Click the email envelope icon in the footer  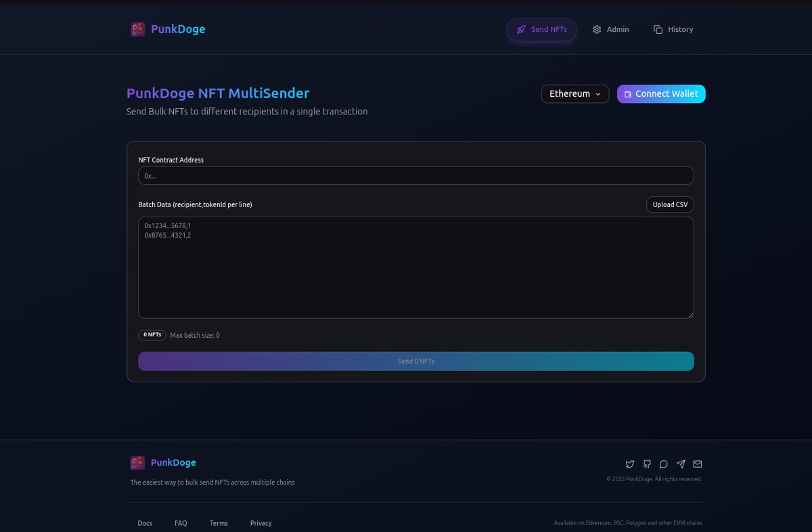698,464
